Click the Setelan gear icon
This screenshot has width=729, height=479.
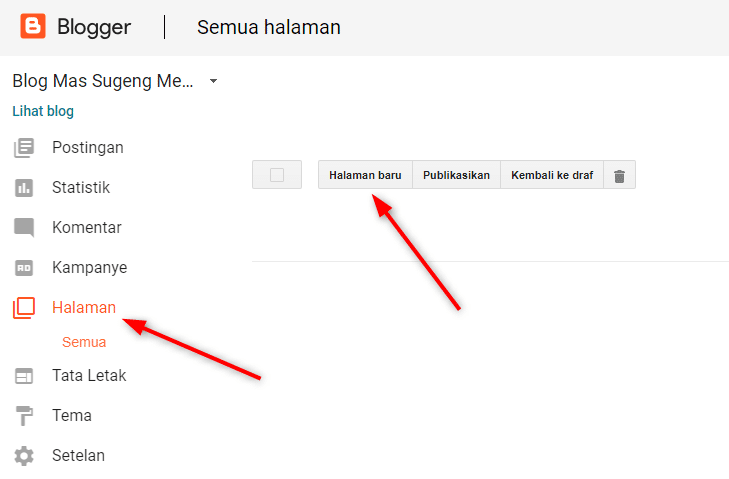click(24, 456)
